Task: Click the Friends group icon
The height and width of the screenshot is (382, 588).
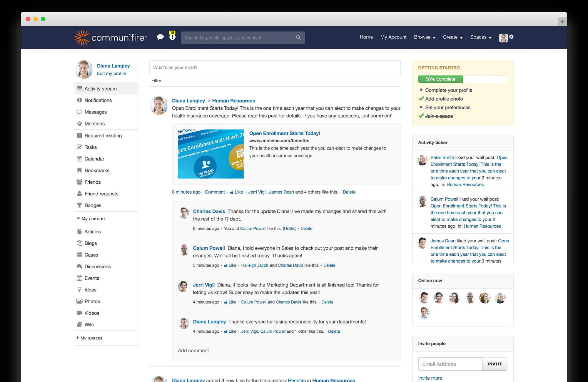Action: [x=79, y=182]
